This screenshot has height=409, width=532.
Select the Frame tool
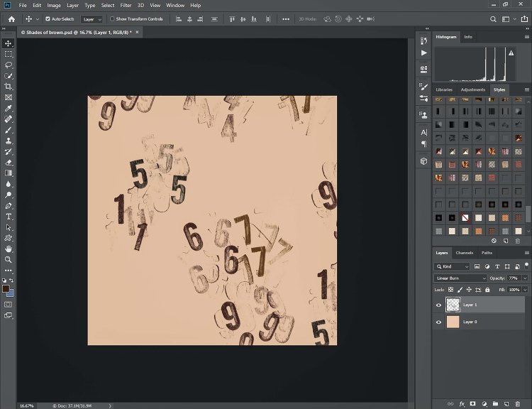click(9, 97)
